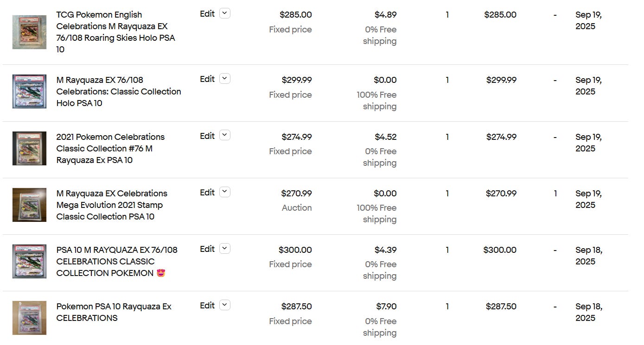The image size is (644, 345).
Task: Open thumbnail of 2021 Pokemon Celebrations #76 listing
Action: 29,148
